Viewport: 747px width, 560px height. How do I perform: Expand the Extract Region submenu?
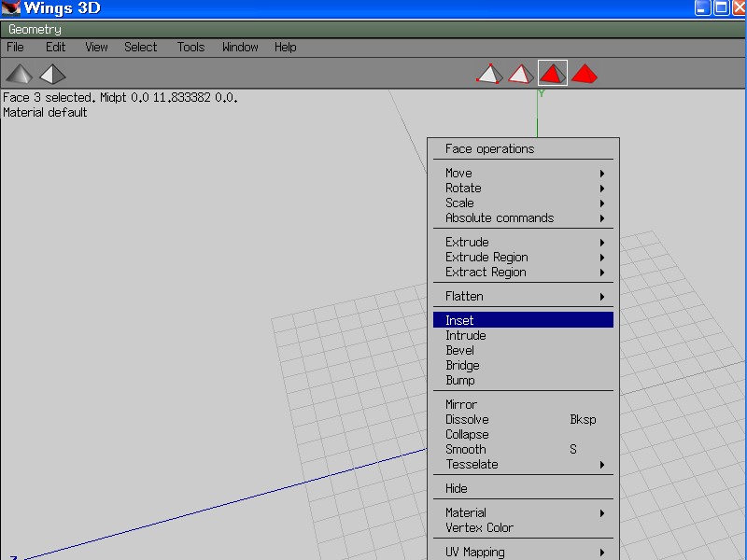523,273
